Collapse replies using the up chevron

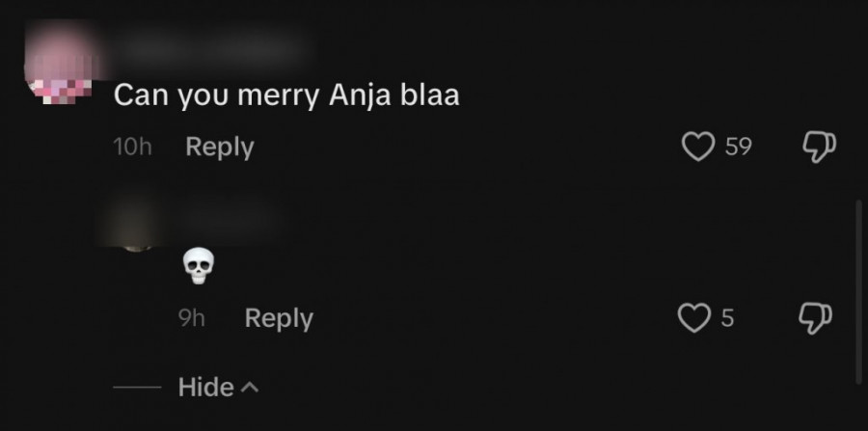pyautogui.click(x=249, y=388)
